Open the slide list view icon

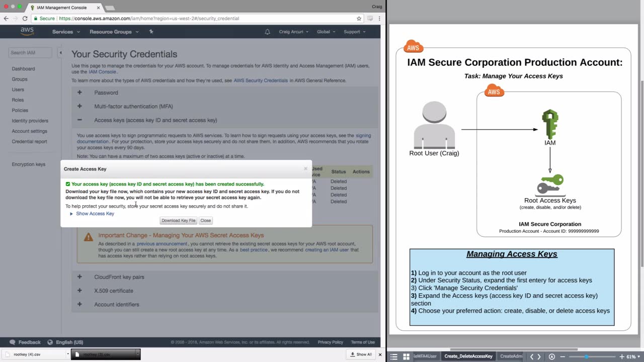(x=394, y=356)
